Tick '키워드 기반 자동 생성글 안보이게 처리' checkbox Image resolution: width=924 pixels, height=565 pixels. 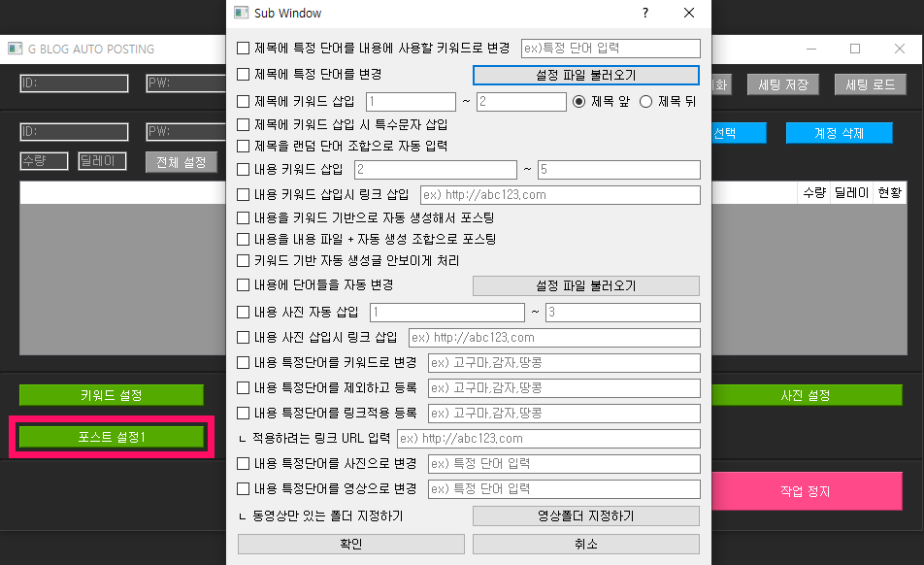(x=244, y=261)
